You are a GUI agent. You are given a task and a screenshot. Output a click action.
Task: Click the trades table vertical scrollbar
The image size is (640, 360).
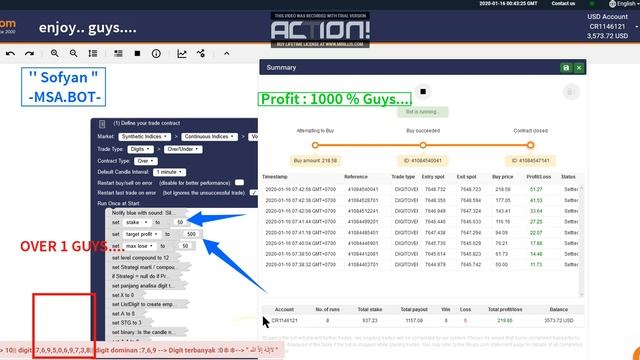click(581, 241)
